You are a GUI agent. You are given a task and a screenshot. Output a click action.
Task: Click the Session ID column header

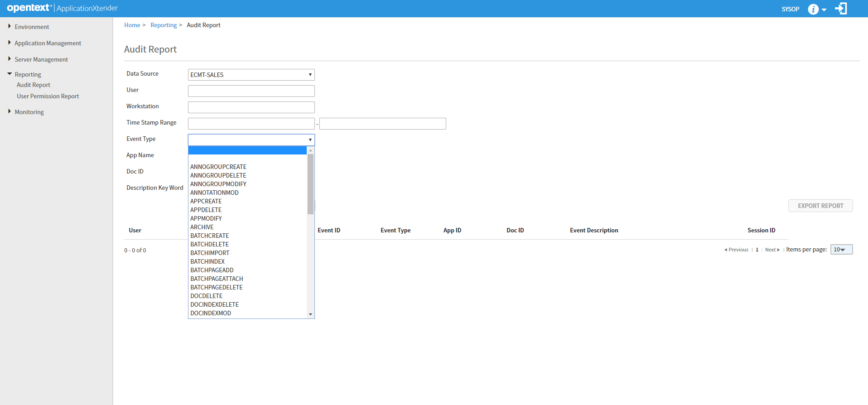pyautogui.click(x=761, y=230)
